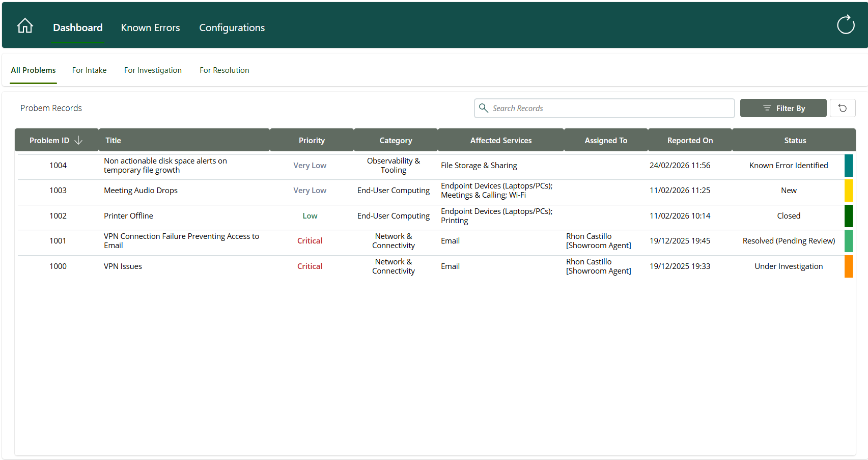
Task: Click the orange status bar for problem 1000
Action: 848,266
